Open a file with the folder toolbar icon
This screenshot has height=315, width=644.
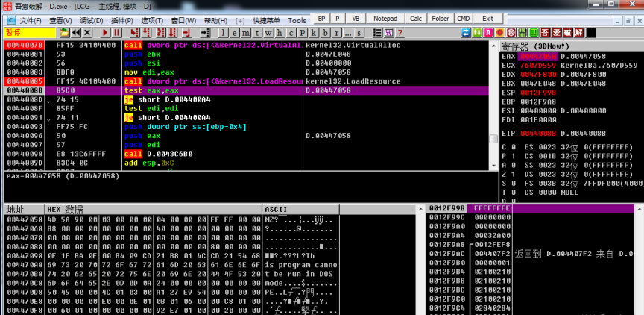(64, 33)
